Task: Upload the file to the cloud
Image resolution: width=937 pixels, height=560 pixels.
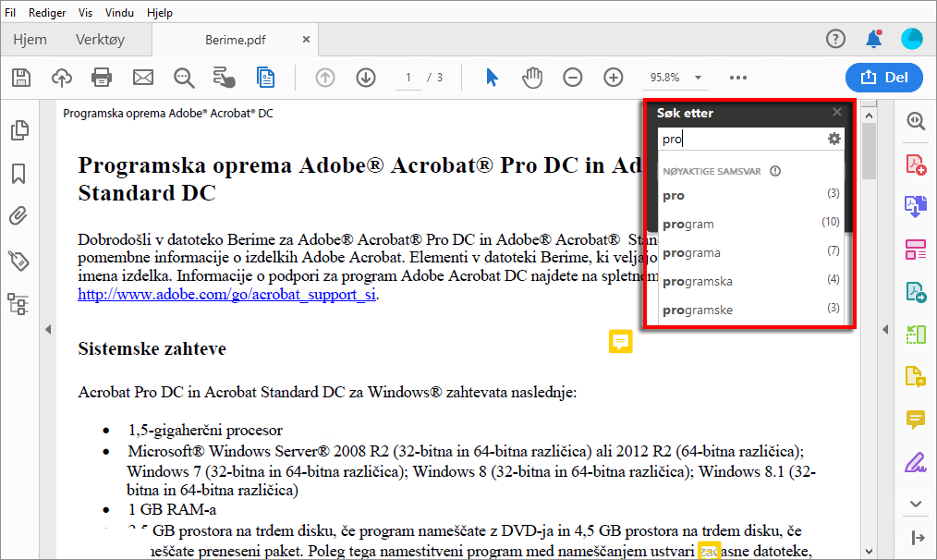Action: (x=62, y=78)
